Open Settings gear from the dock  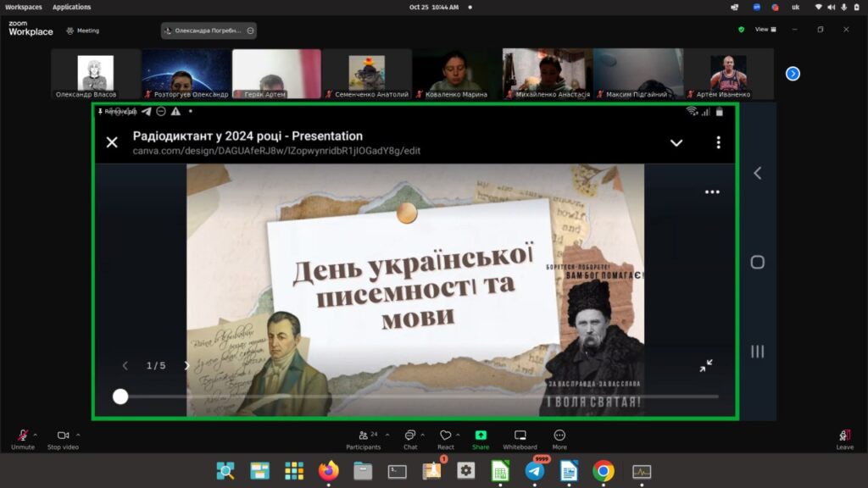[465, 471]
